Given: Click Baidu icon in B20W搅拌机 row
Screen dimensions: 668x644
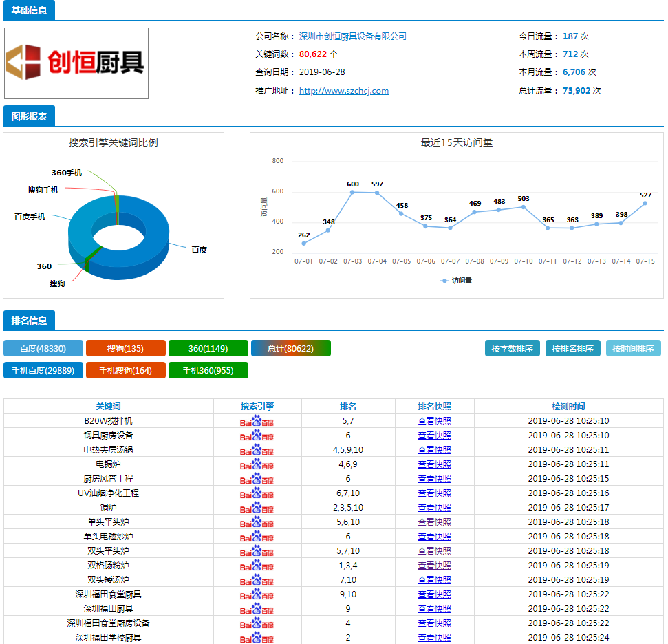Looking at the screenshot, I should (257, 421).
